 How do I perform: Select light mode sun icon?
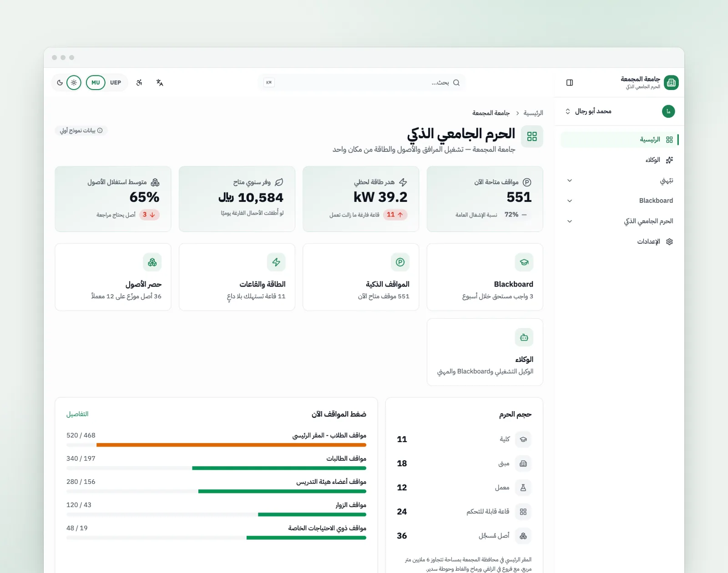74,83
